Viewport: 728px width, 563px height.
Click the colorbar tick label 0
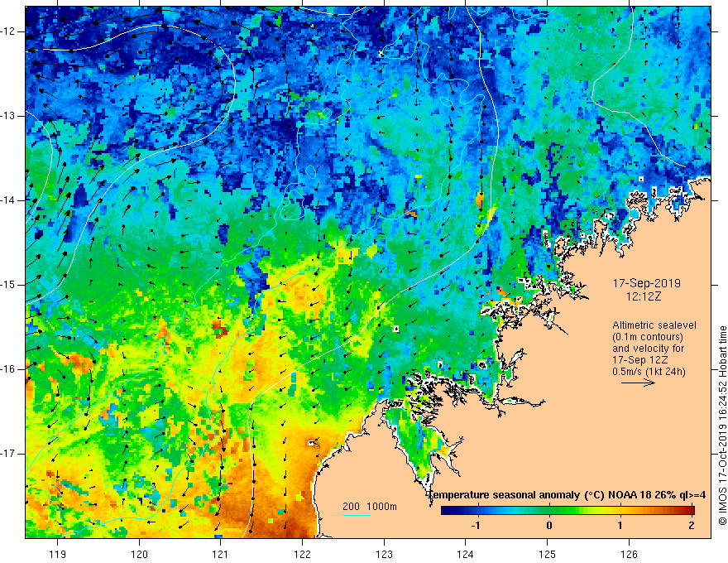[549, 526]
